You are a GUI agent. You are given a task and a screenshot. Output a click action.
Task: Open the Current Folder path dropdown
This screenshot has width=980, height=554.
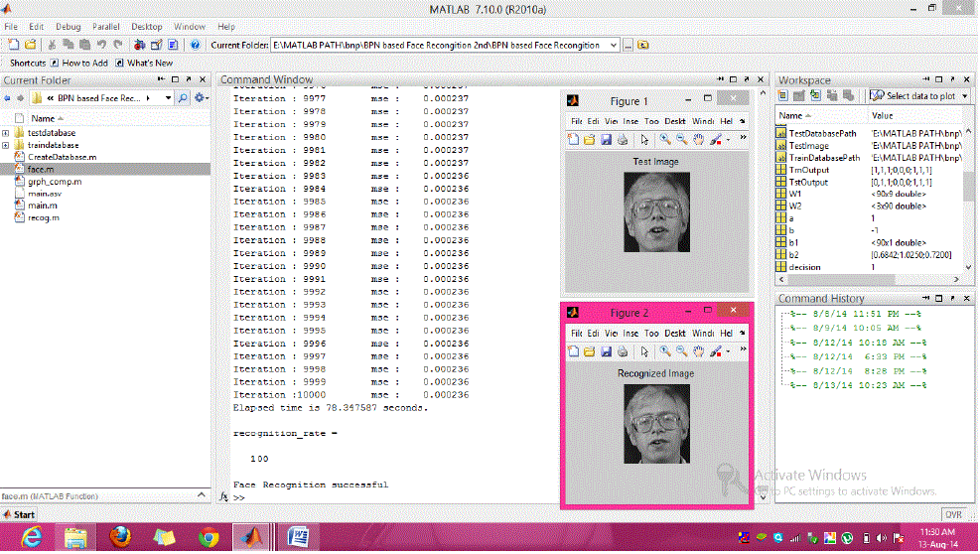coord(614,45)
